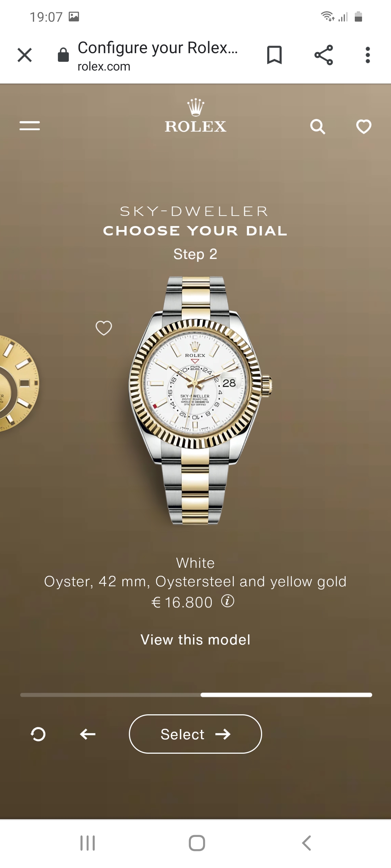The height and width of the screenshot is (868, 391).
Task: Close the browser custom tab
Action: click(25, 55)
